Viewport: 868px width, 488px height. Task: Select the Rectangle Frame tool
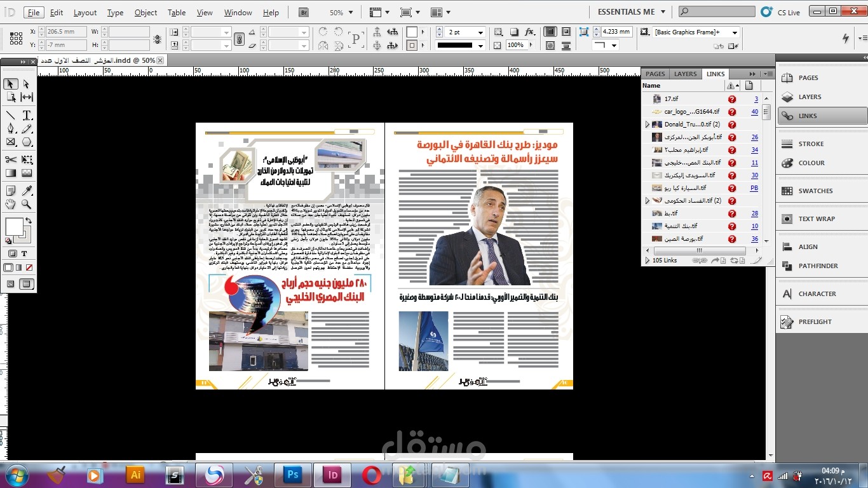pos(11,142)
